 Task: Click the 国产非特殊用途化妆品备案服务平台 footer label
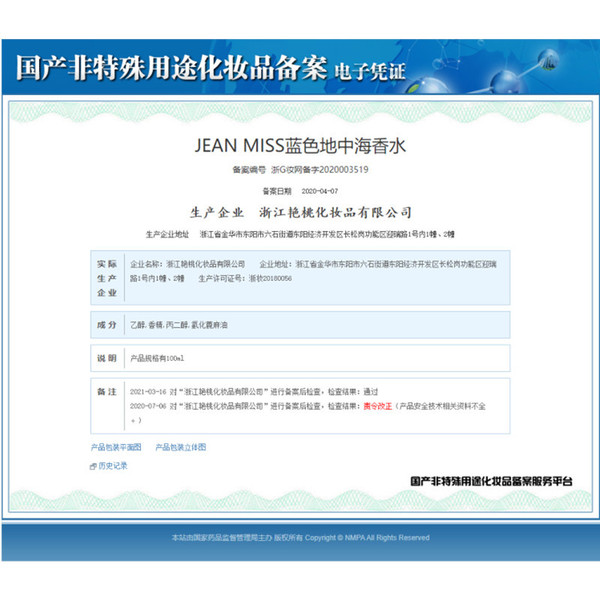click(491, 481)
